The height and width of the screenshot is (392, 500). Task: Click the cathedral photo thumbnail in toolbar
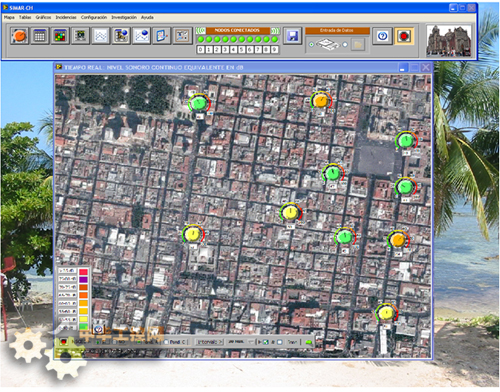[x=449, y=41]
